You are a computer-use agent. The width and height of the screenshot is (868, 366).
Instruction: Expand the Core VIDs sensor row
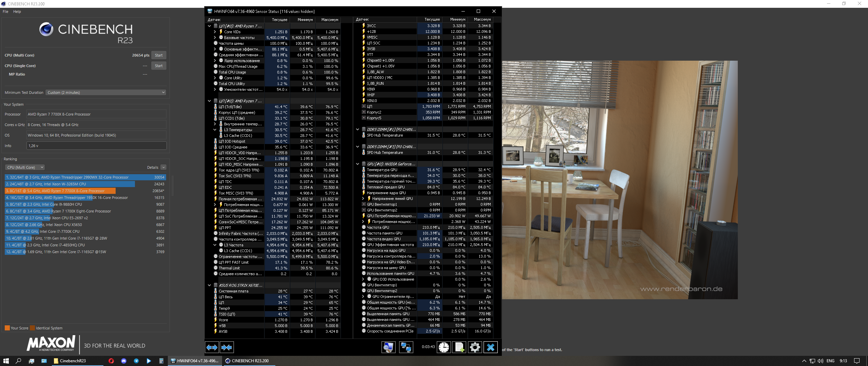215,32
